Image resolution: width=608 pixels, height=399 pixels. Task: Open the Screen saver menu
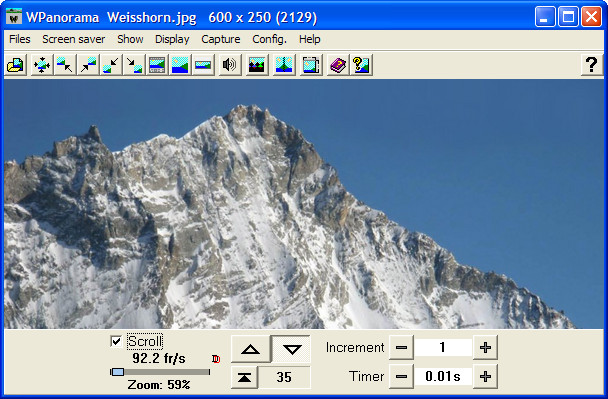pos(74,39)
